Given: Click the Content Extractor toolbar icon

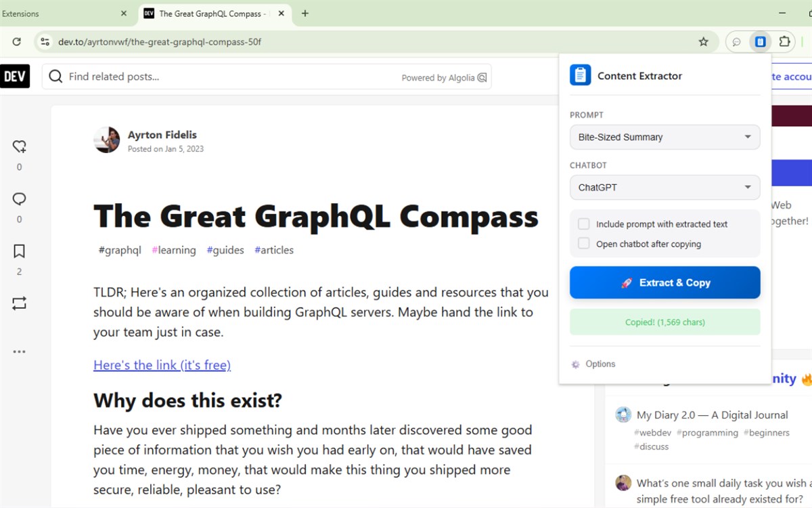Looking at the screenshot, I should (x=761, y=42).
